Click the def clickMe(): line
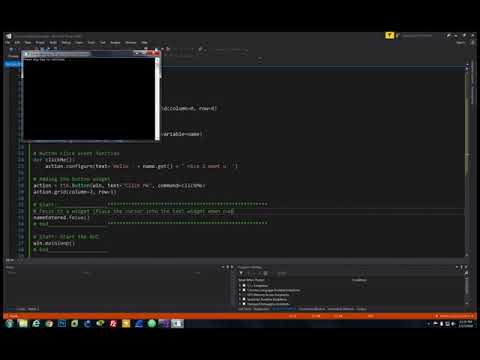Image resolution: width=480 pixels, height=360 pixels. [54, 160]
